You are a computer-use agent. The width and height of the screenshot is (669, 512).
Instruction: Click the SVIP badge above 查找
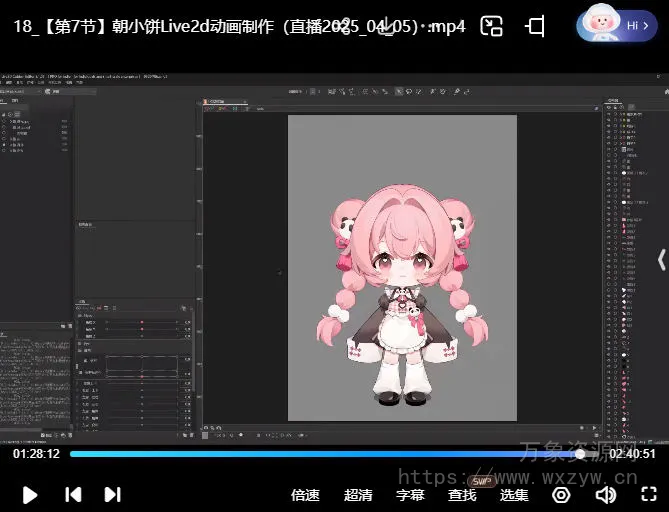coord(481,479)
